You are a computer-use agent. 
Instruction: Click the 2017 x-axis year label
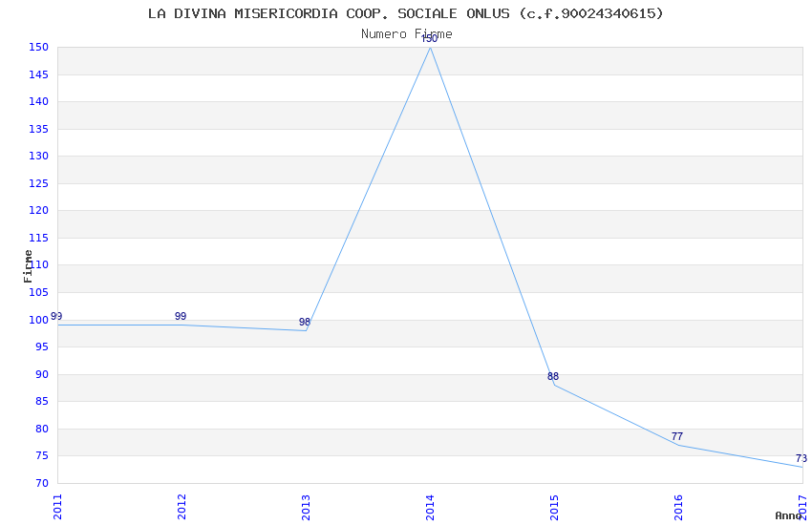click(x=802, y=507)
